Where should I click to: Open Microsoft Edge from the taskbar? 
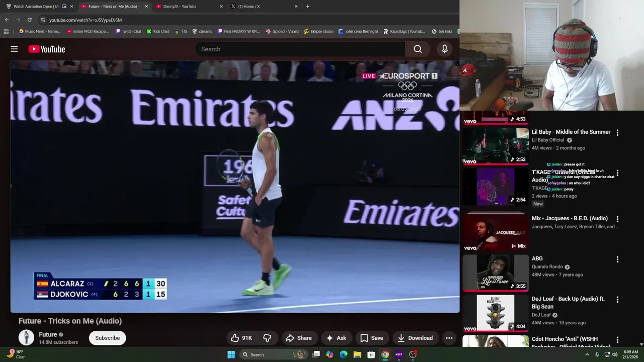point(344,354)
